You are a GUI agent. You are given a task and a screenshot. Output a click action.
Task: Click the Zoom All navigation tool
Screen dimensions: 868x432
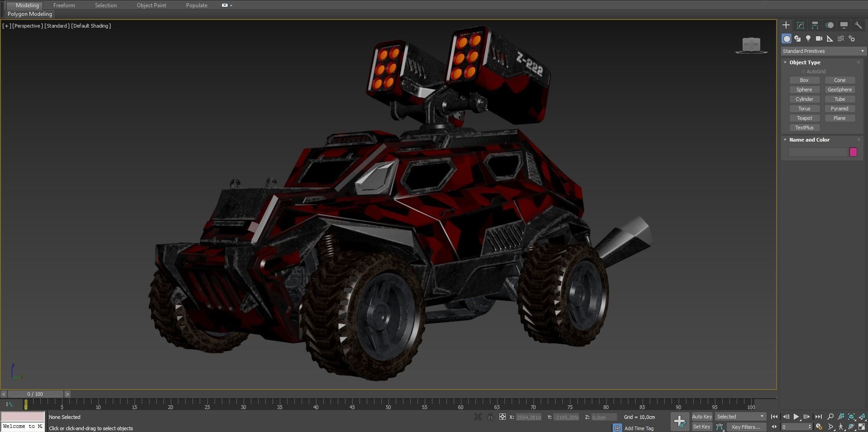(x=841, y=417)
